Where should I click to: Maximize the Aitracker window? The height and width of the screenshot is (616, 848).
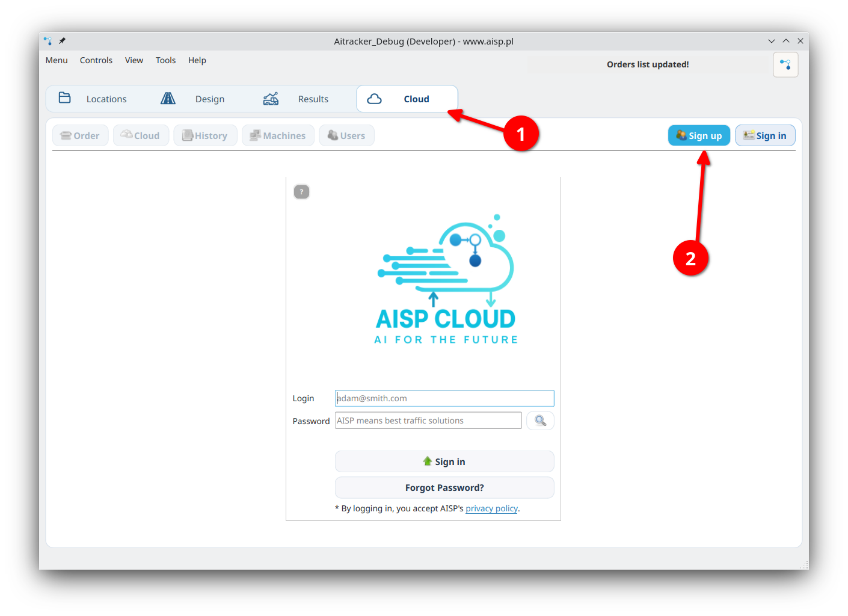pos(786,41)
